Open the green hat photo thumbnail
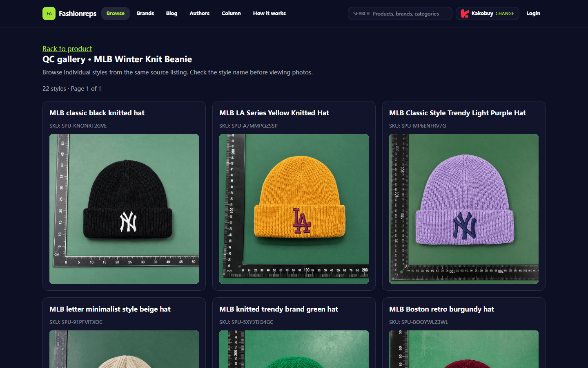This screenshot has height=368, width=588. [x=294, y=349]
